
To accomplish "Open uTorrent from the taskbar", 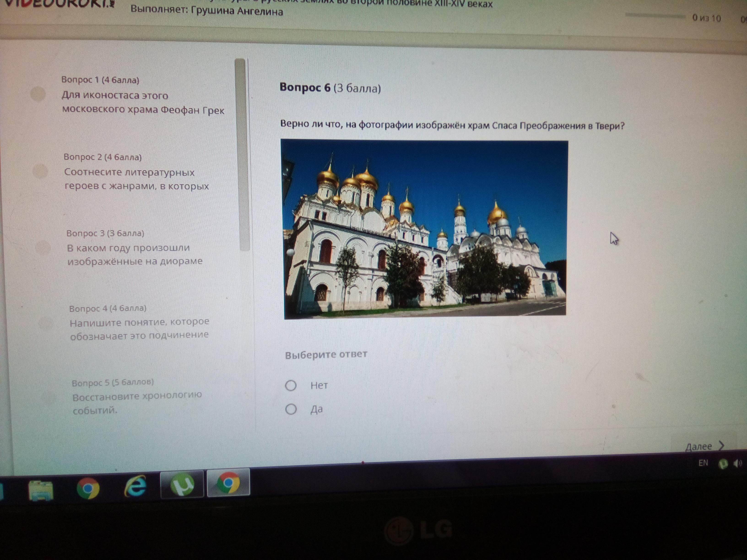I will point(182,484).
